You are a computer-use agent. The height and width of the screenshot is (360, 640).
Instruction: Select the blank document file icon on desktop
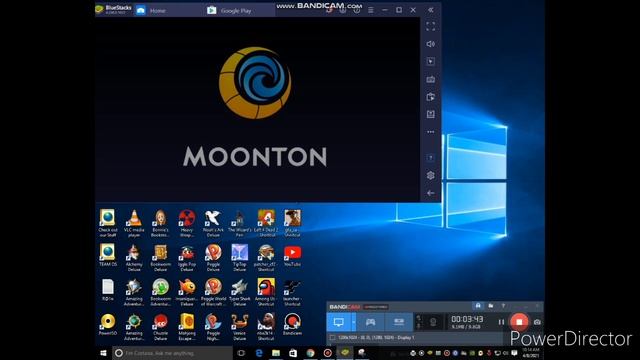click(x=108, y=290)
